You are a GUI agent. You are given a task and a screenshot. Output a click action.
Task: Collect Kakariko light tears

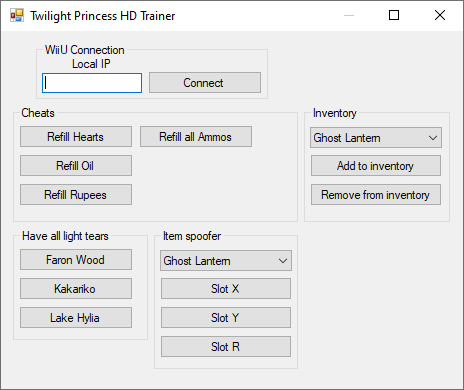76,289
